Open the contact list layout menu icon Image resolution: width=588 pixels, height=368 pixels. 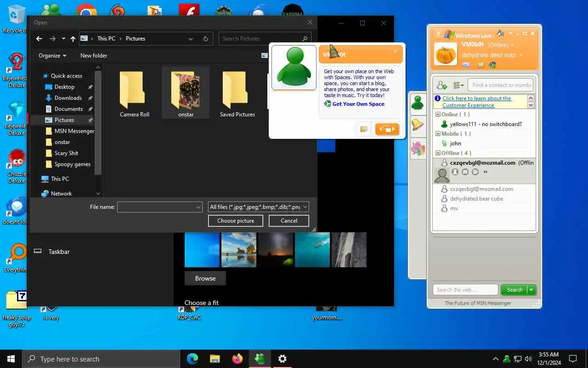(x=458, y=85)
